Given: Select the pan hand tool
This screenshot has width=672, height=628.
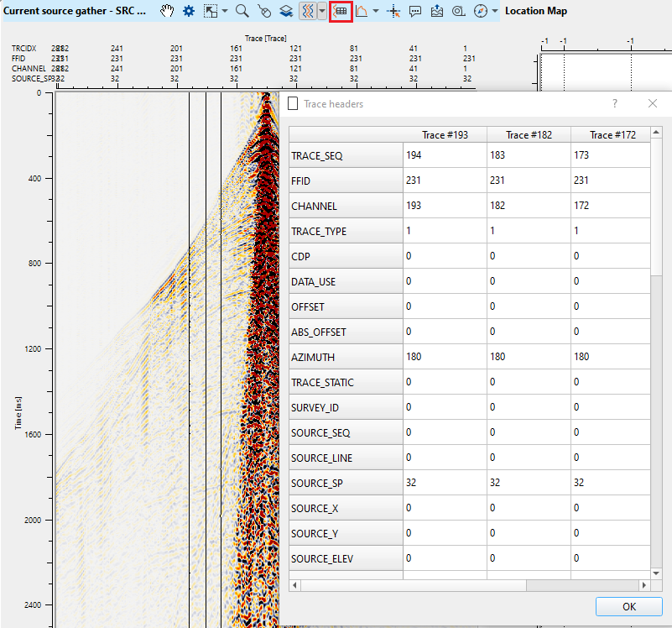Looking at the screenshot, I should [x=168, y=11].
